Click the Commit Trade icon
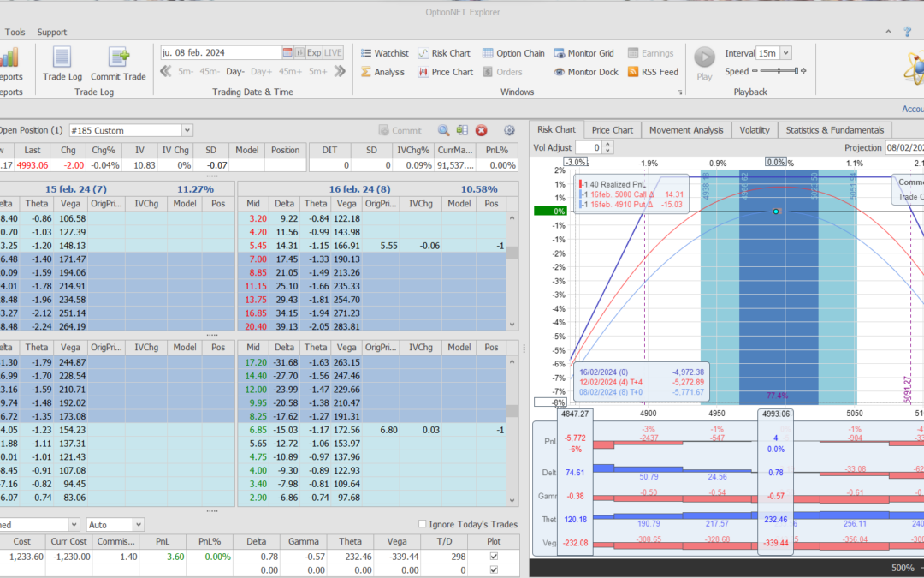Viewport: 924px width, 578px height. point(118,58)
